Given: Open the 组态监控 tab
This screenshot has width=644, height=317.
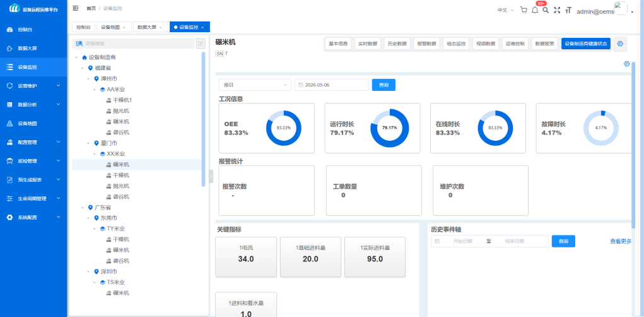Looking at the screenshot, I should pyautogui.click(x=456, y=44).
